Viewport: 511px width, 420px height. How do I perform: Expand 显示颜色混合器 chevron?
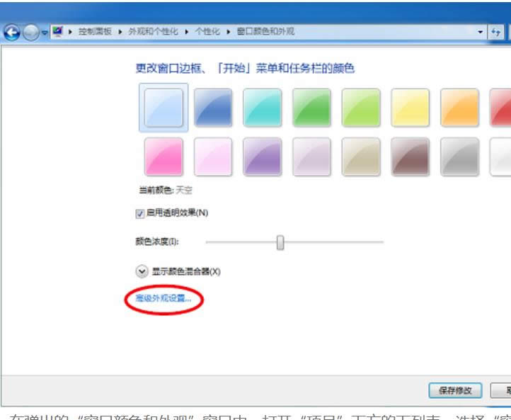142,271
